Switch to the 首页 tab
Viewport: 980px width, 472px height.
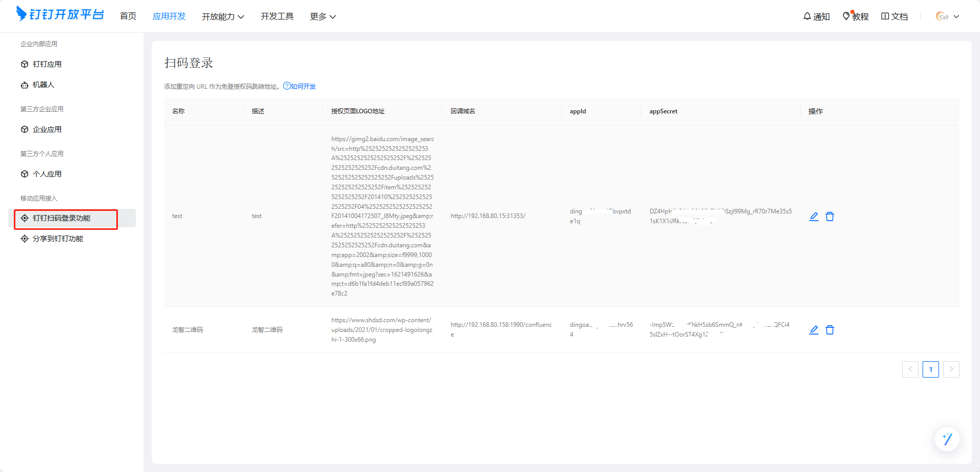[128, 16]
